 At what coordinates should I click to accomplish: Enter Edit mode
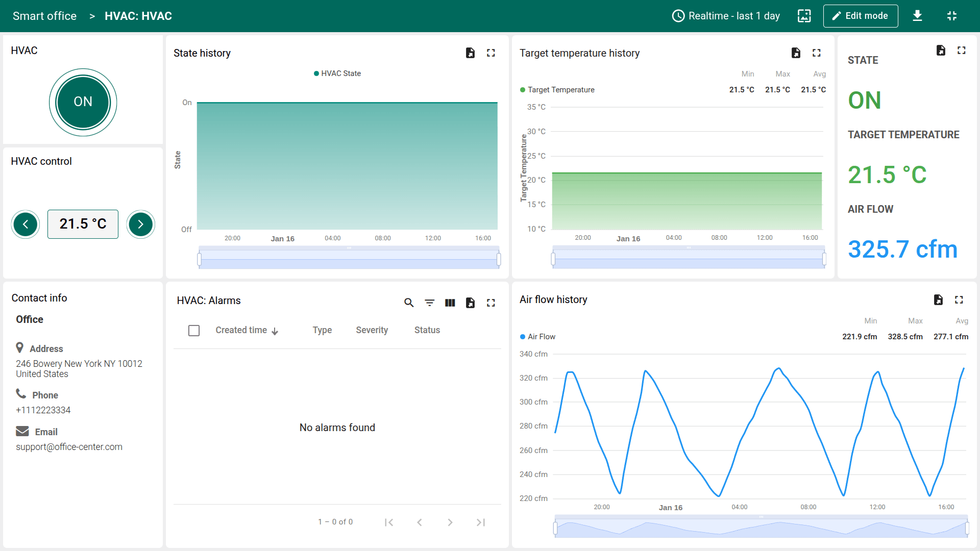(x=860, y=16)
